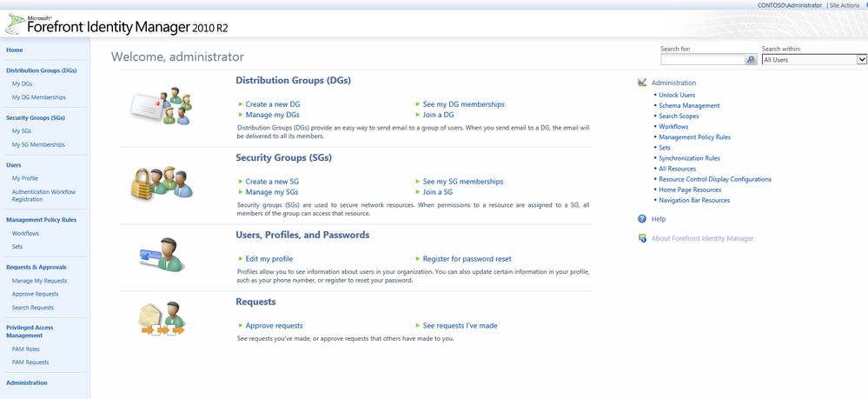Open Workflows in the sidebar
The height and width of the screenshot is (399, 868).
point(25,233)
